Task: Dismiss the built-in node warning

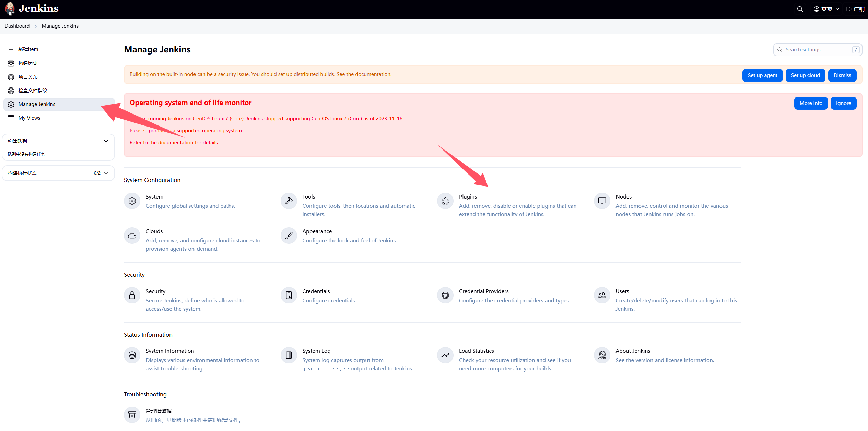Action: pos(842,75)
